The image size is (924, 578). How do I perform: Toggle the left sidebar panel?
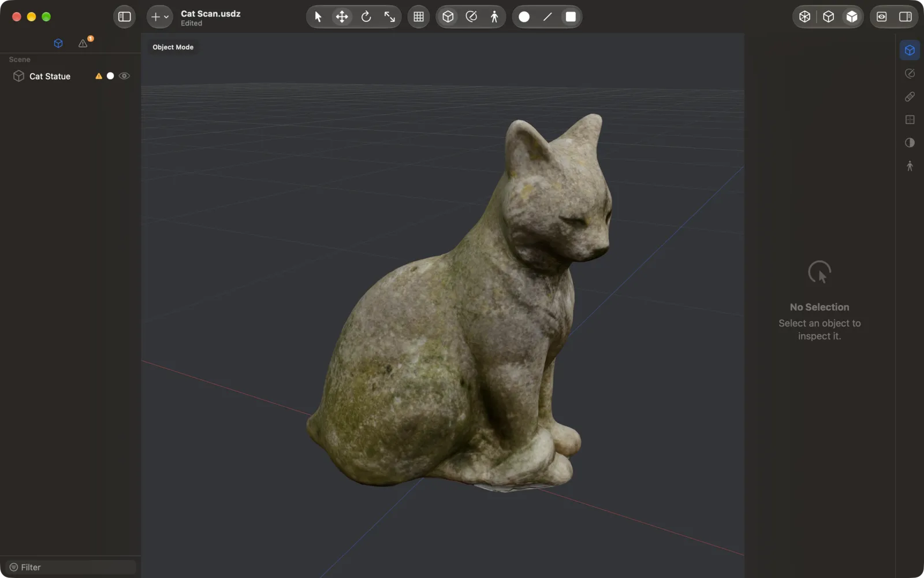124,17
